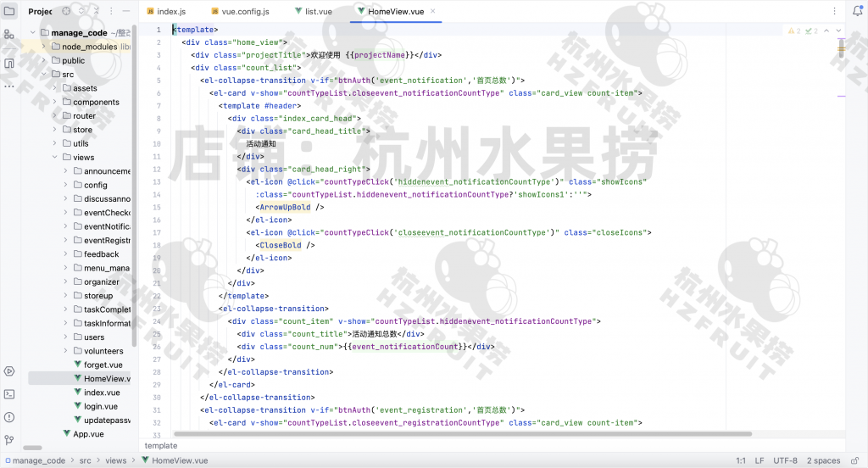Click the warnings count indicator
The height and width of the screenshot is (468, 868).
(x=794, y=31)
